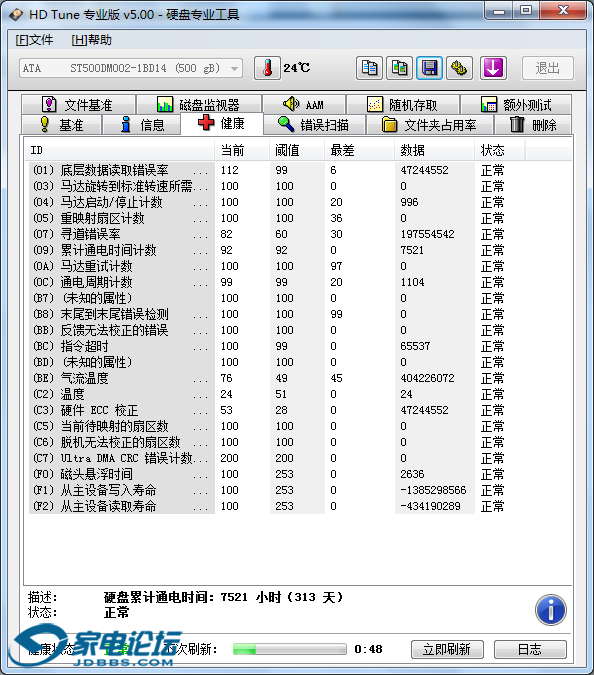The width and height of the screenshot is (594, 675).
Task: Click the 退出 button
Action: [x=548, y=68]
